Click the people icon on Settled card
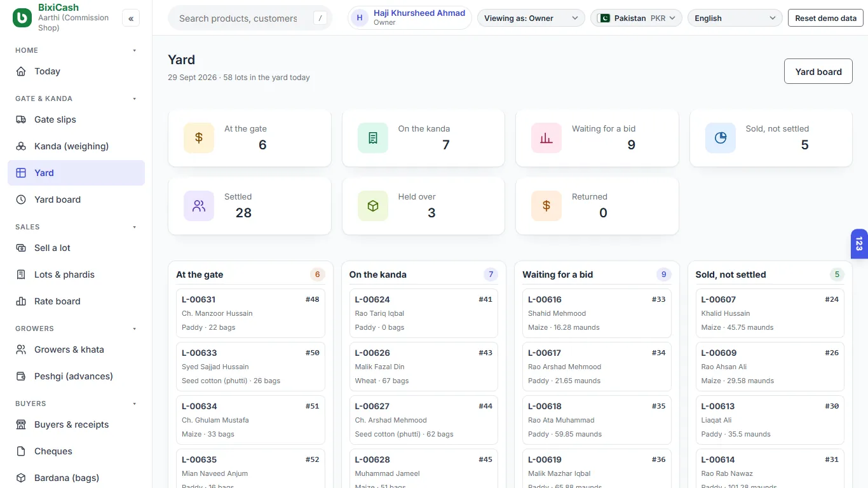This screenshot has height=488, width=868. pos(199,206)
